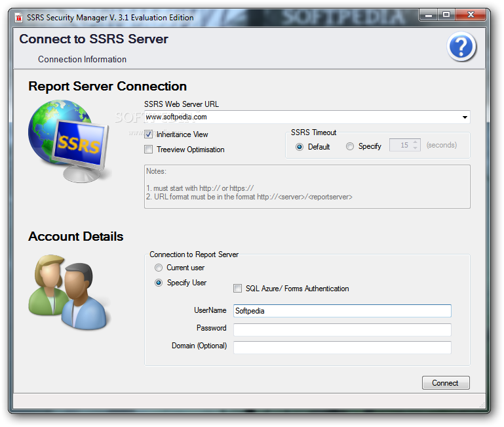Increase timeout seconds with the up spinner
Screen dimensions: 504x427
416,142
